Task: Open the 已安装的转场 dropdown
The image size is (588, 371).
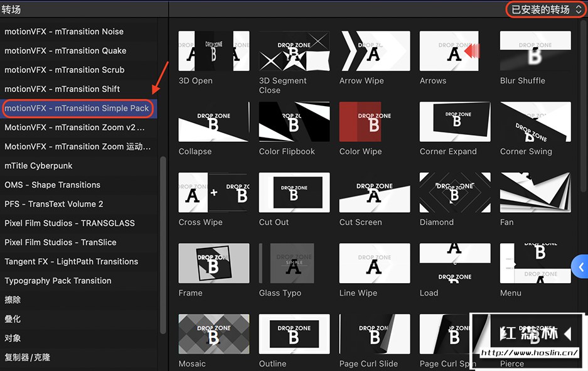Action: (x=545, y=9)
